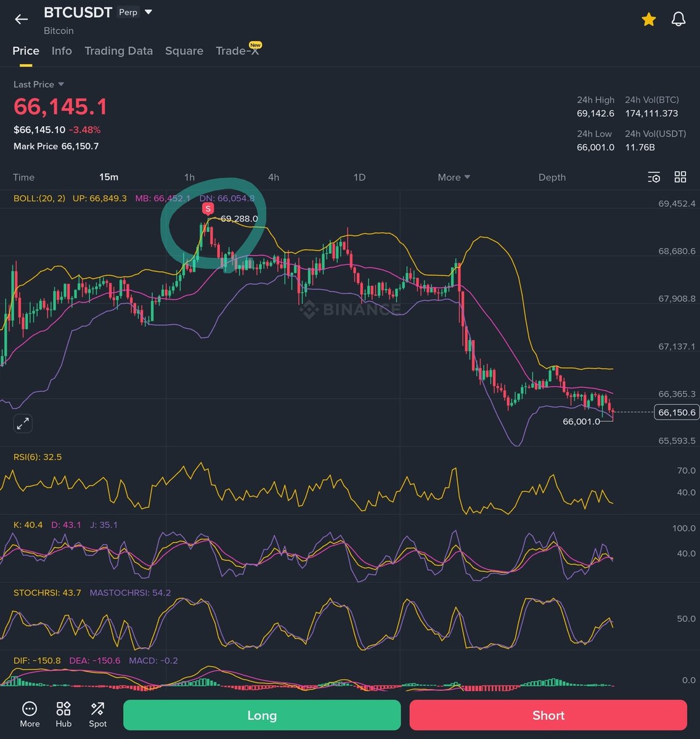Expand the More intervals dropdown
Viewport: 700px width, 739px height.
[x=454, y=177]
